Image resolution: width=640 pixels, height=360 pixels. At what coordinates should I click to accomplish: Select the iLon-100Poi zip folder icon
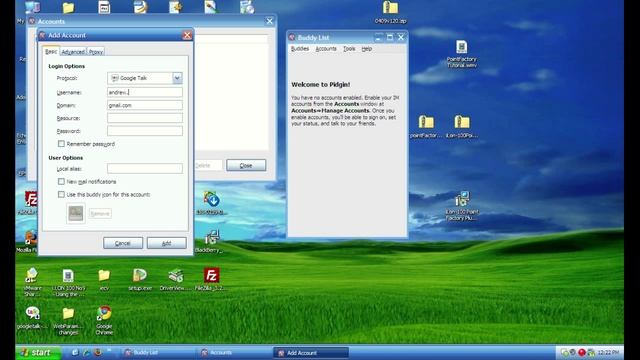click(462, 126)
